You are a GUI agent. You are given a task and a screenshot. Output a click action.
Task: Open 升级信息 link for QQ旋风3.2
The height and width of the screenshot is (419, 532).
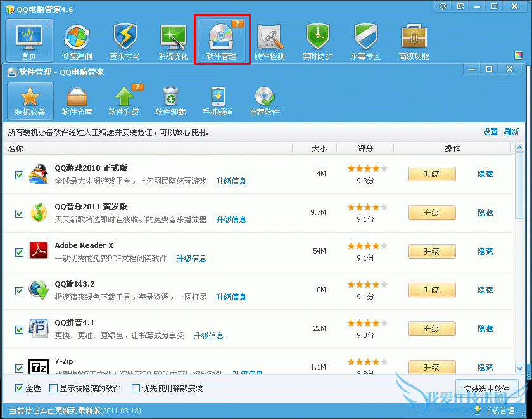click(x=231, y=297)
